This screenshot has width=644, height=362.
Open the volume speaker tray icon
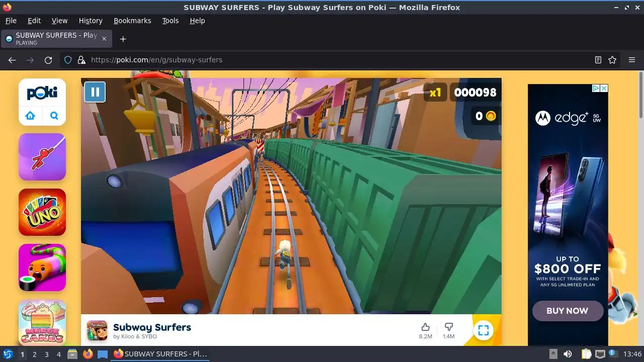(568, 354)
